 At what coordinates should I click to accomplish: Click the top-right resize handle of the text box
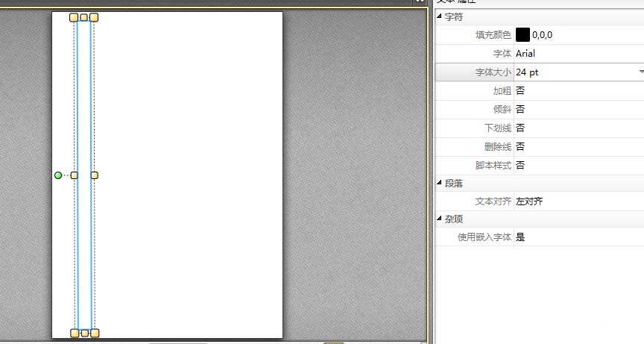(94, 17)
